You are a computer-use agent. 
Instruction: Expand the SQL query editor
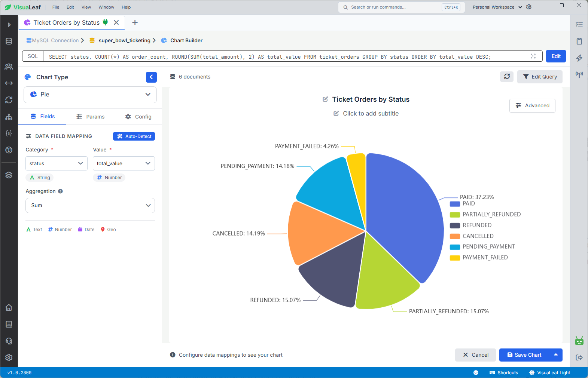click(x=533, y=56)
